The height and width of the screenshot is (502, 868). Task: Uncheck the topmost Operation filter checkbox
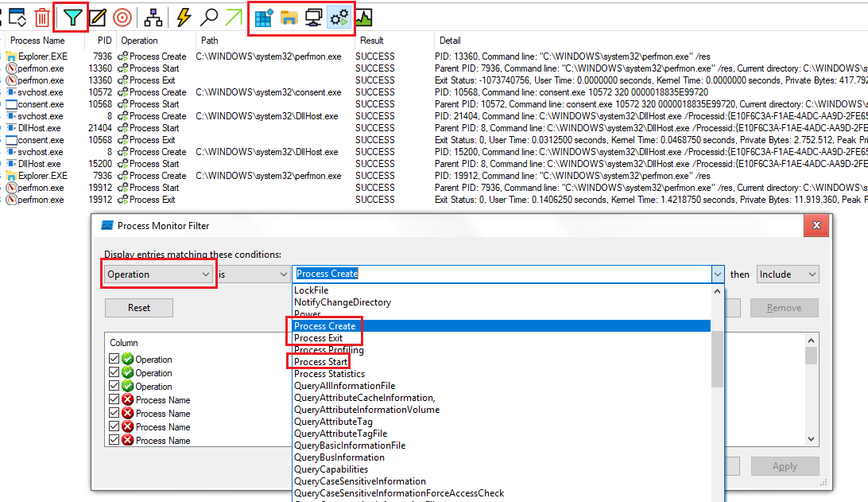114,359
